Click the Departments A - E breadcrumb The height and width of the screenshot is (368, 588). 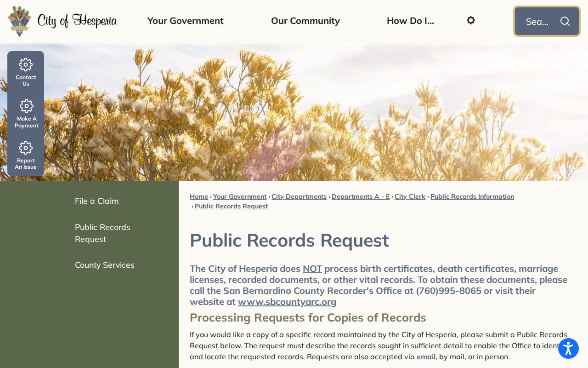(361, 196)
